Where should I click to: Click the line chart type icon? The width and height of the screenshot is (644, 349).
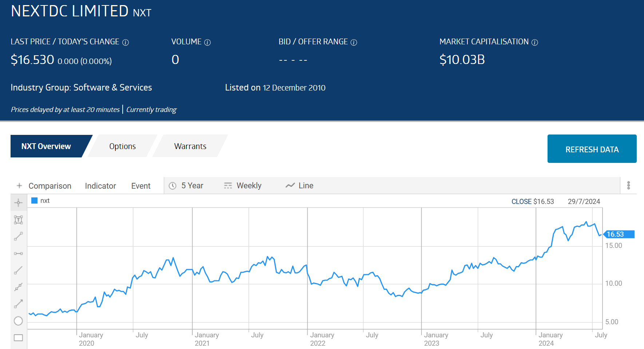[290, 186]
